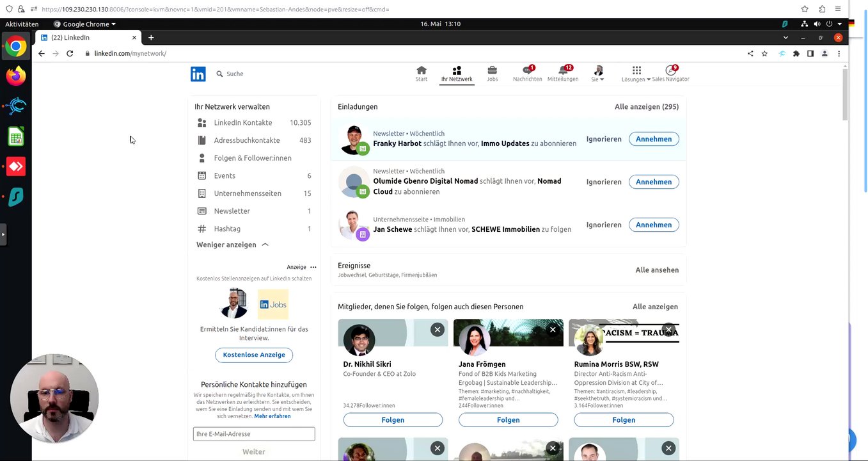Viewport: 868px width, 461px height.
Task: Open Unternehmensseiten entry
Action: pos(254,193)
